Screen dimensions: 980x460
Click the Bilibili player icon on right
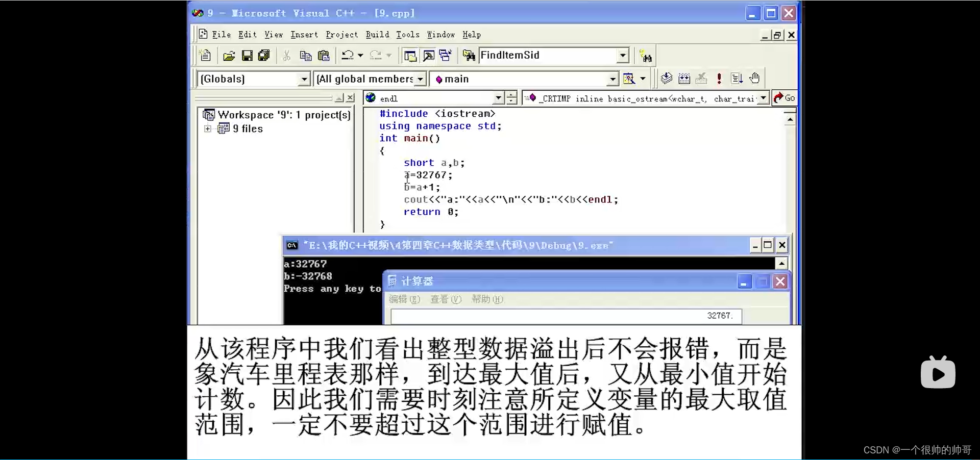point(938,372)
